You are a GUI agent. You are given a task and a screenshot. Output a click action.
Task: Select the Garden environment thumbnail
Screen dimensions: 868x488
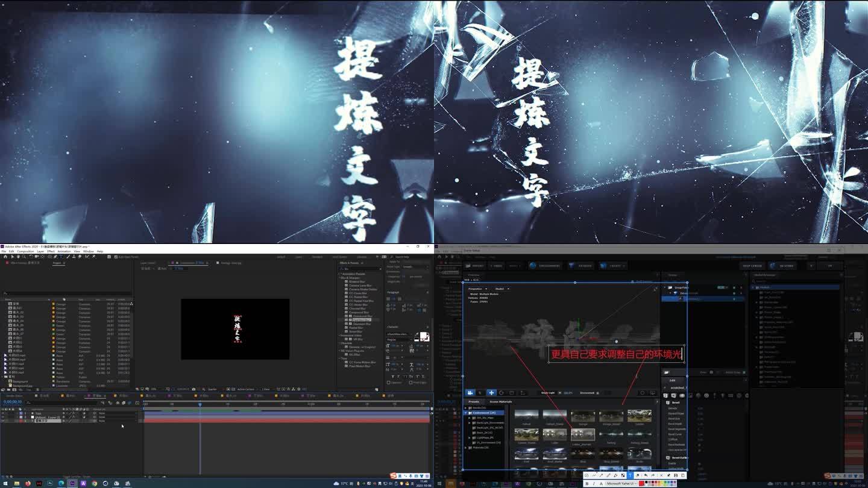640,416
